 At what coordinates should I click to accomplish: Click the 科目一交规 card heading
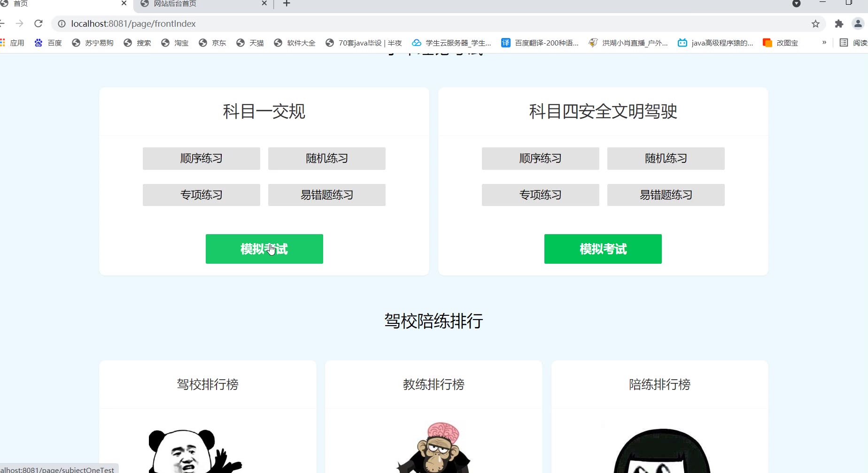click(x=264, y=112)
